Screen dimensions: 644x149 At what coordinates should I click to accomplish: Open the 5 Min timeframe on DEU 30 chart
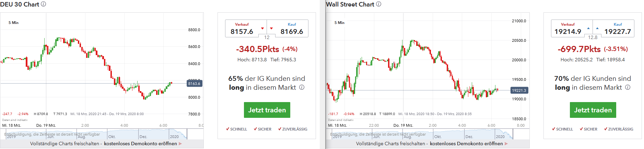[x=14, y=23]
